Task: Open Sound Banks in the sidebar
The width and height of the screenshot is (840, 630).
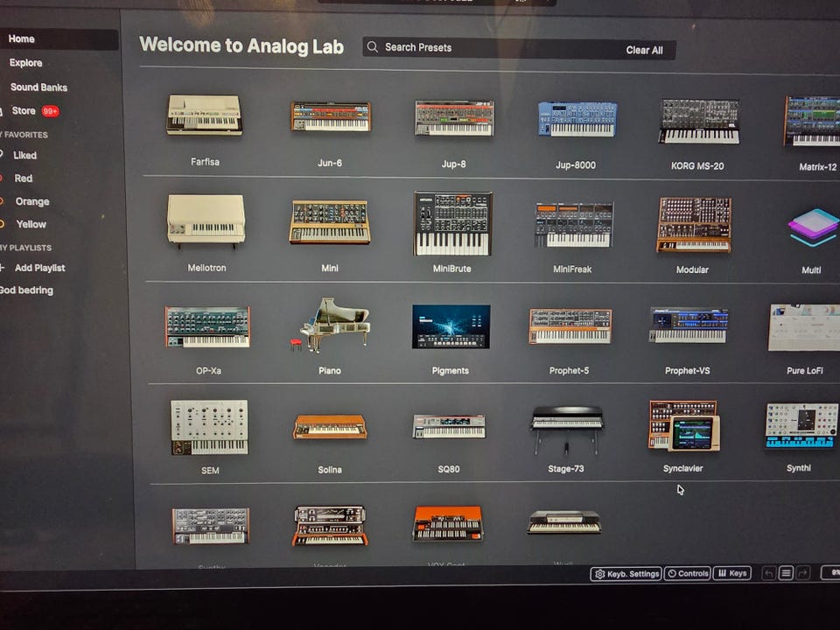Action: pos(38,87)
